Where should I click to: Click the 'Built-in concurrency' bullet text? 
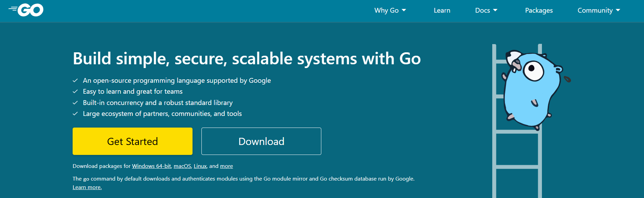point(158,103)
